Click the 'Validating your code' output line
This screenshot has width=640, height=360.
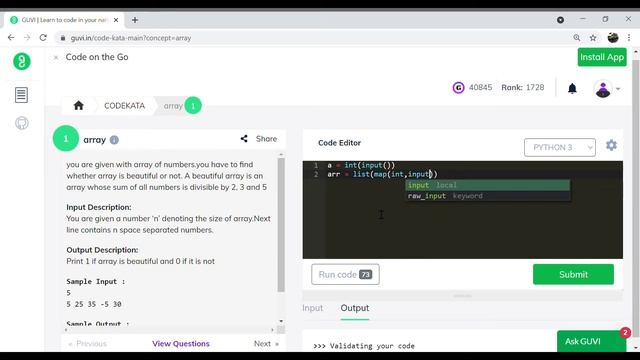pyautogui.click(x=364, y=346)
